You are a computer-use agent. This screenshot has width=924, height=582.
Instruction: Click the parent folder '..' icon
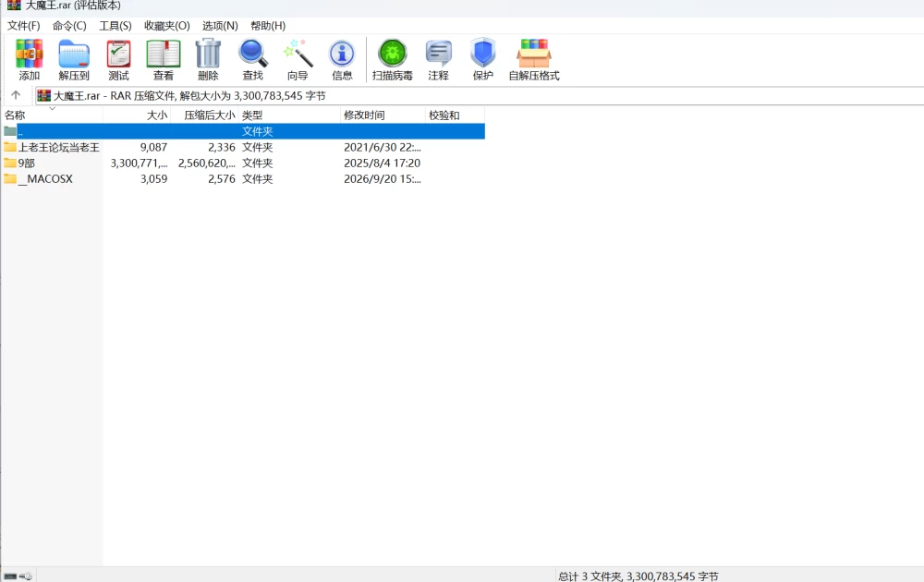[x=10, y=131]
